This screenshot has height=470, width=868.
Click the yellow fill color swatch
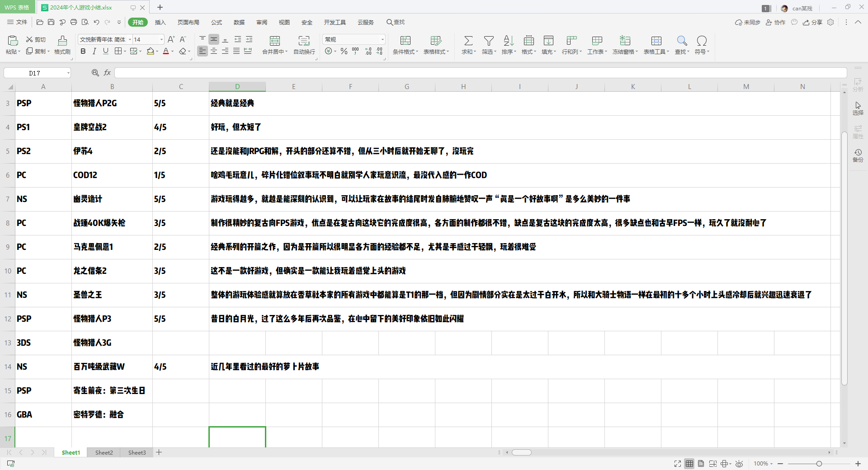[151, 52]
